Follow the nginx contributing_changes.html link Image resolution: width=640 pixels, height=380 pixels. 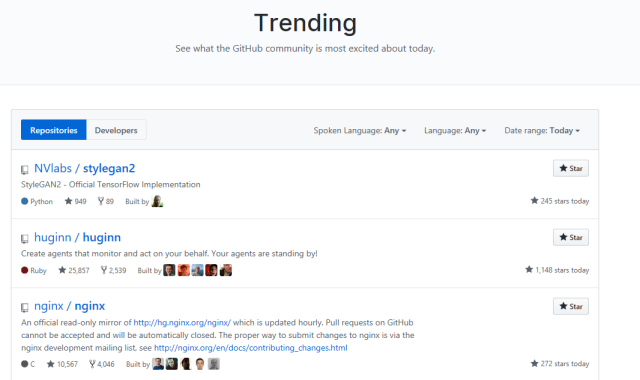coord(251,348)
